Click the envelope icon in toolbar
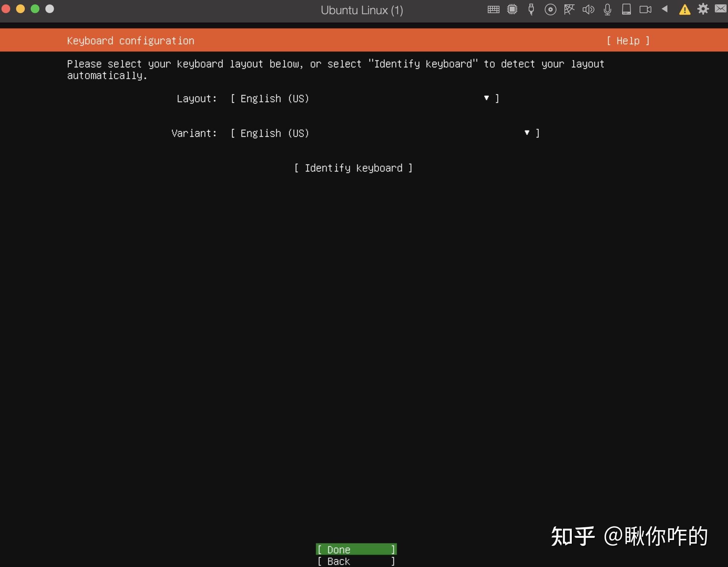Screen dimensions: 728x567 (x=721, y=8)
